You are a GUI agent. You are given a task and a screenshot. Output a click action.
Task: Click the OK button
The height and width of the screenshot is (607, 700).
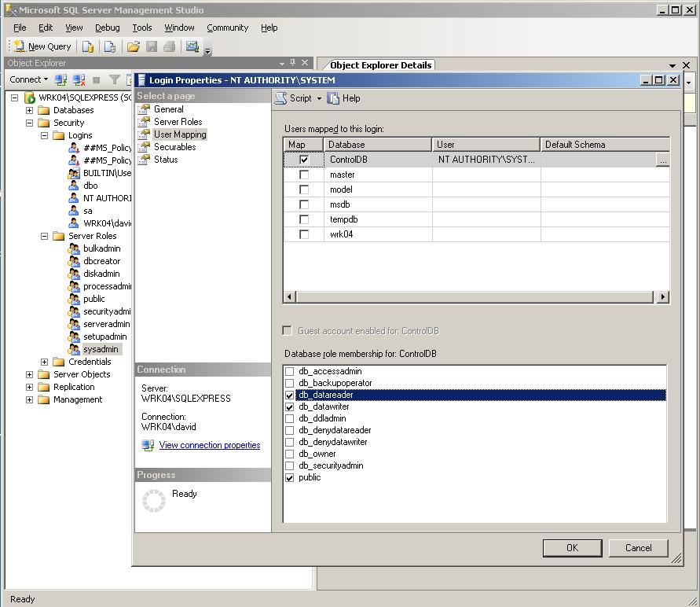coord(572,548)
